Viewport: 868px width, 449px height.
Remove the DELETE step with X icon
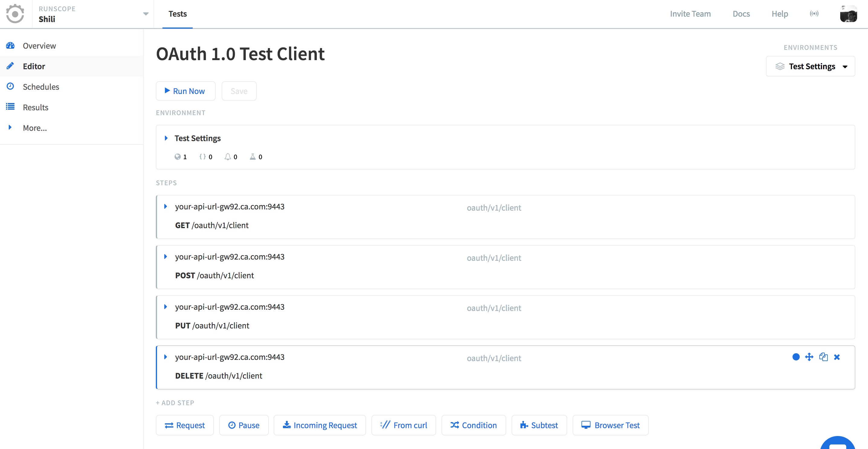click(x=837, y=357)
